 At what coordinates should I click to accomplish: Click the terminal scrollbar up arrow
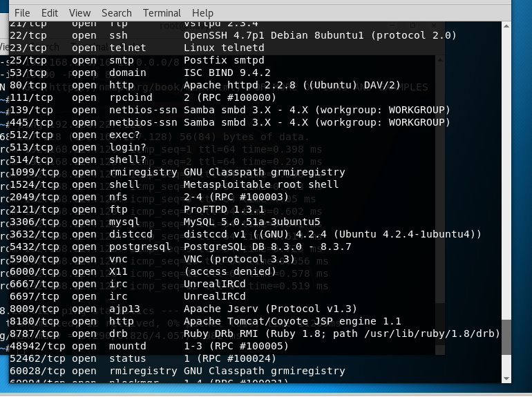pos(506,26)
